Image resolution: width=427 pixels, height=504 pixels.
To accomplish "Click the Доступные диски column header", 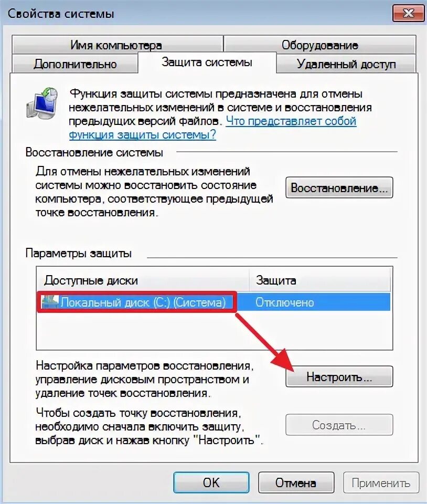I will coord(143,280).
